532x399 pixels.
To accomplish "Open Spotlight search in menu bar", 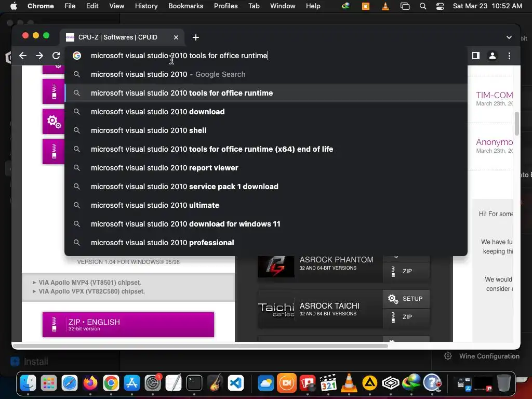I will pos(423,6).
